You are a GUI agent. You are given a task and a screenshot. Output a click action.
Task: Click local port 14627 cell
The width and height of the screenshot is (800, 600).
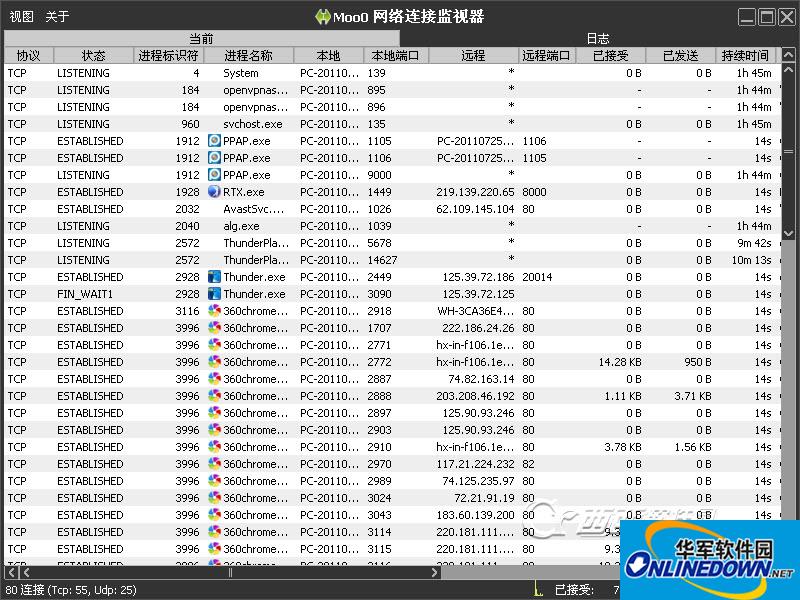pos(382,260)
